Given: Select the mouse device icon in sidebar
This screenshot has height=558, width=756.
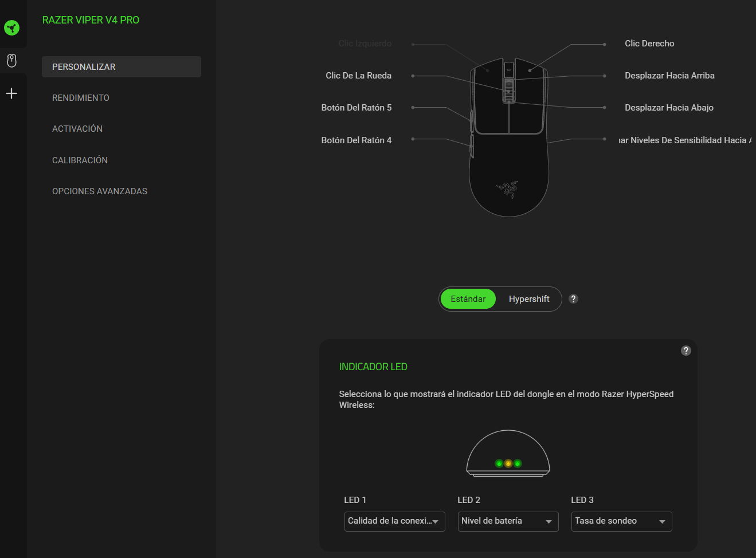Looking at the screenshot, I should [x=11, y=61].
